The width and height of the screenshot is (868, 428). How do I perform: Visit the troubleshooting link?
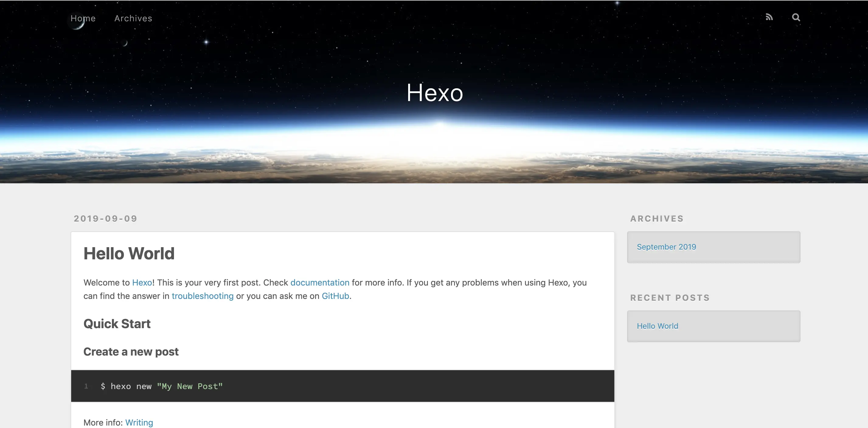202,296
